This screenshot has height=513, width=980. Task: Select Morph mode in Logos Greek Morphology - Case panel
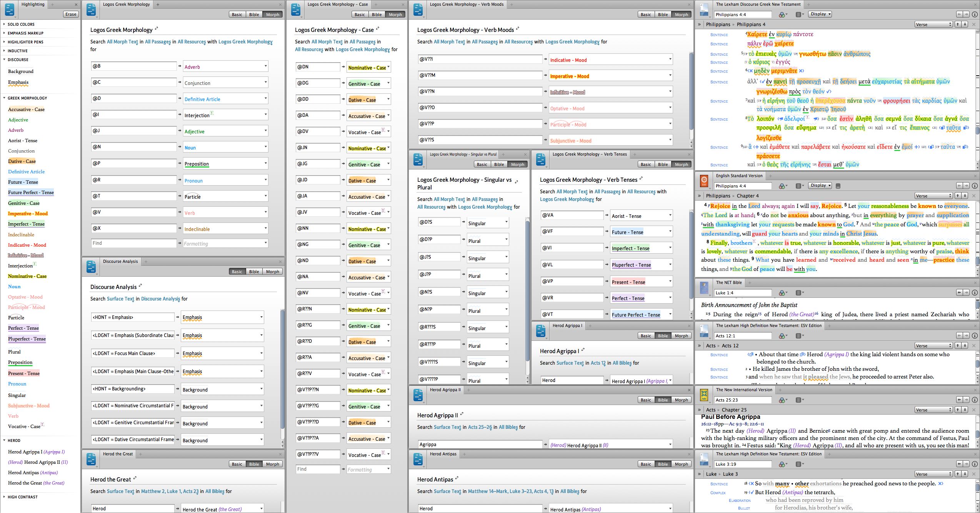click(x=395, y=15)
